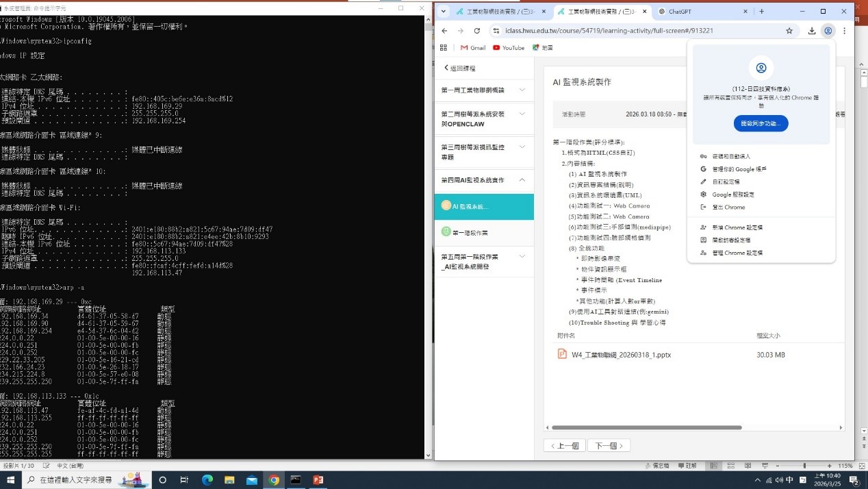Open Chrome's three-dot menu
This screenshot has height=489, width=868.
click(844, 31)
